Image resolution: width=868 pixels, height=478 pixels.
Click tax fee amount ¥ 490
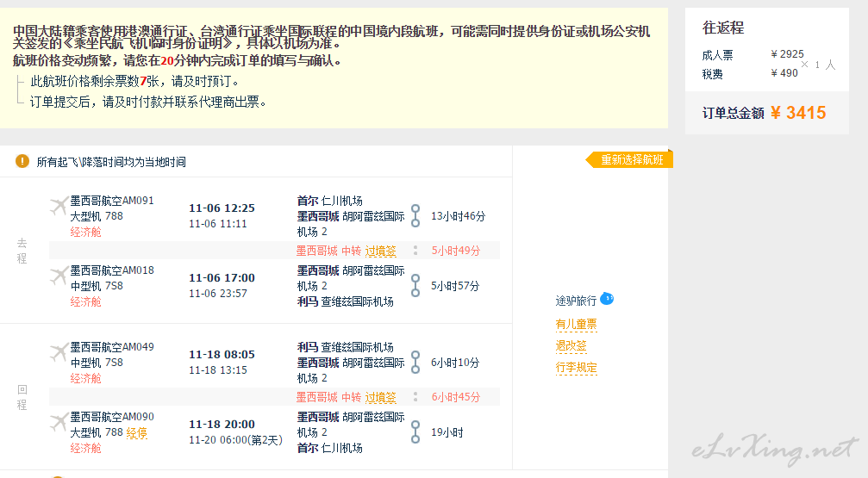[x=784, y=73]
